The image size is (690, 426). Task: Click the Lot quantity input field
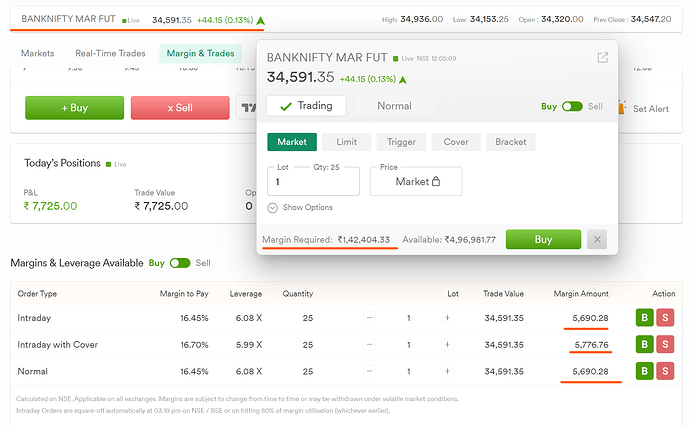313,182
